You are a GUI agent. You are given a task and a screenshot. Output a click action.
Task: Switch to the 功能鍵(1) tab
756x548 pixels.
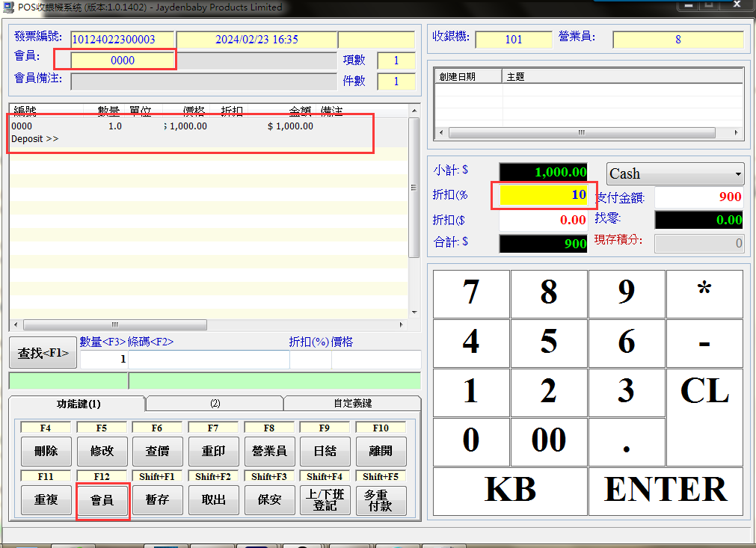78,404
